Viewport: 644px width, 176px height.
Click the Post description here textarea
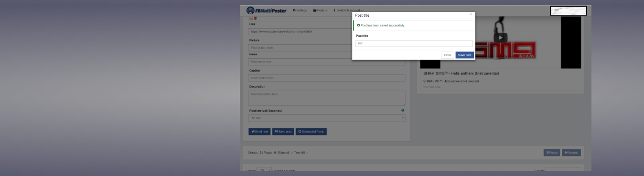click(x=327, y=98)
